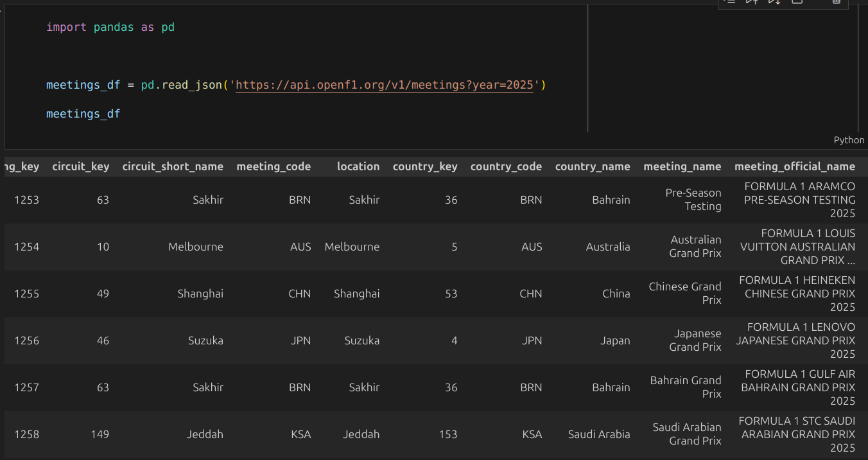The image size is (868, 460).
Task: Click Suzuka in the location column
Action: pos(362,341)
